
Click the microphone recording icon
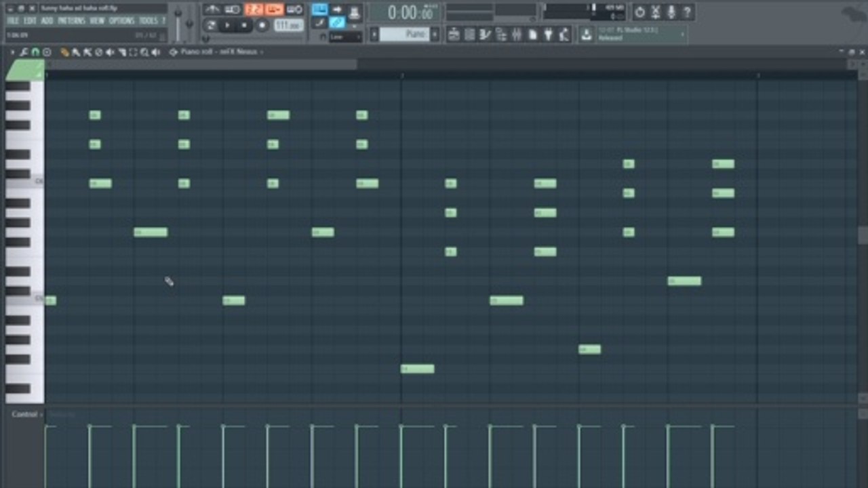[671, 12]
